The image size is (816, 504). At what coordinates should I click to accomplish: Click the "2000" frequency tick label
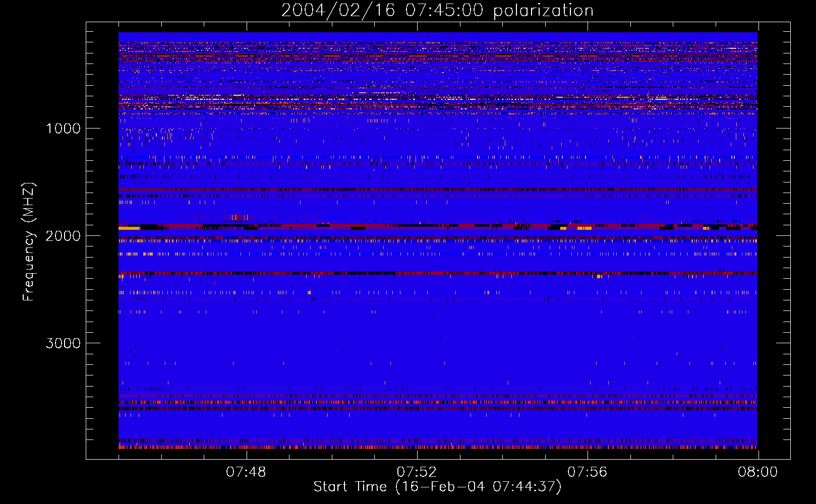pyautogui.click(x=63, y=236)
